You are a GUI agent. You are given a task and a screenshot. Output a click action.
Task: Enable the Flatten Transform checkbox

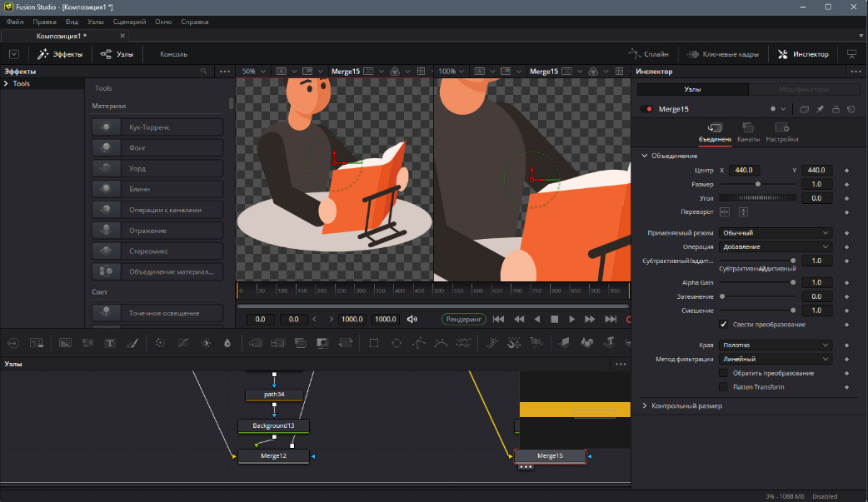(723, 386)
